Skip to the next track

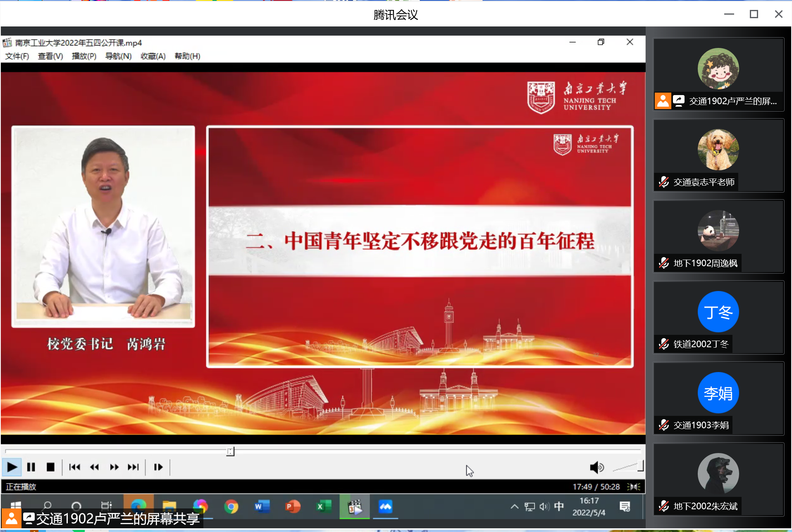pyautogui.click(x=133, y=467)
